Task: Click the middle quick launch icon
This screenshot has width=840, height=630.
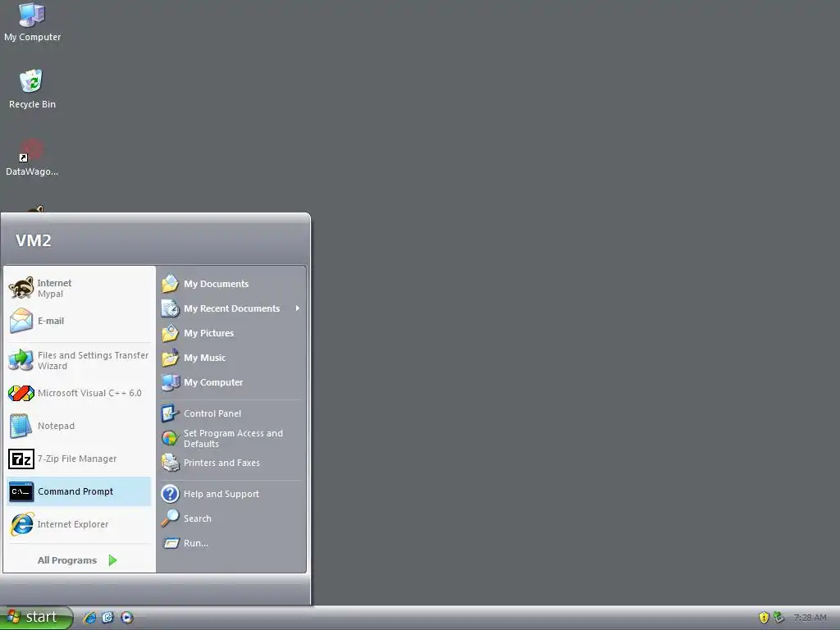Action: (107, 618)
